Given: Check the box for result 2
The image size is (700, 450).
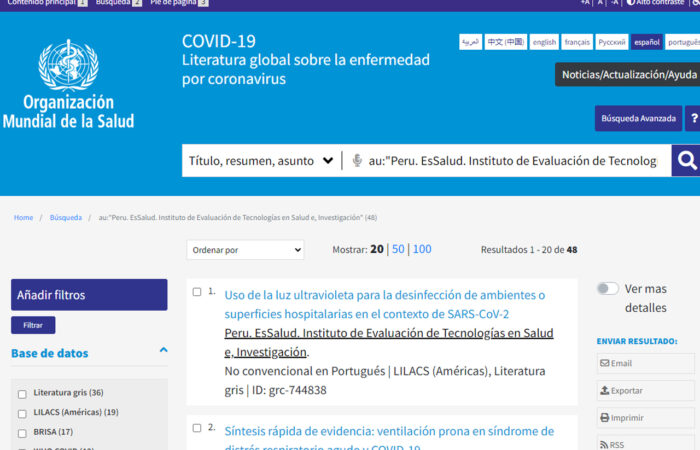Looking at the screenshot, I should coord(197,428).
